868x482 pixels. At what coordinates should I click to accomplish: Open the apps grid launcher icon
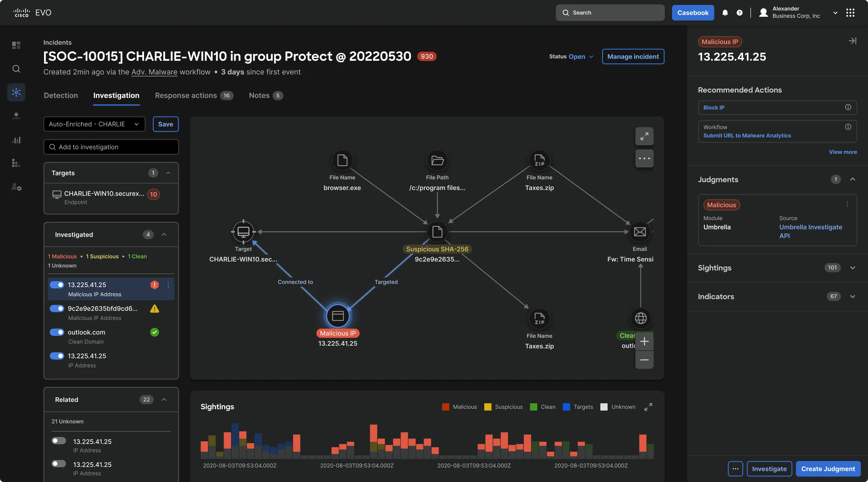coord(850,13)
